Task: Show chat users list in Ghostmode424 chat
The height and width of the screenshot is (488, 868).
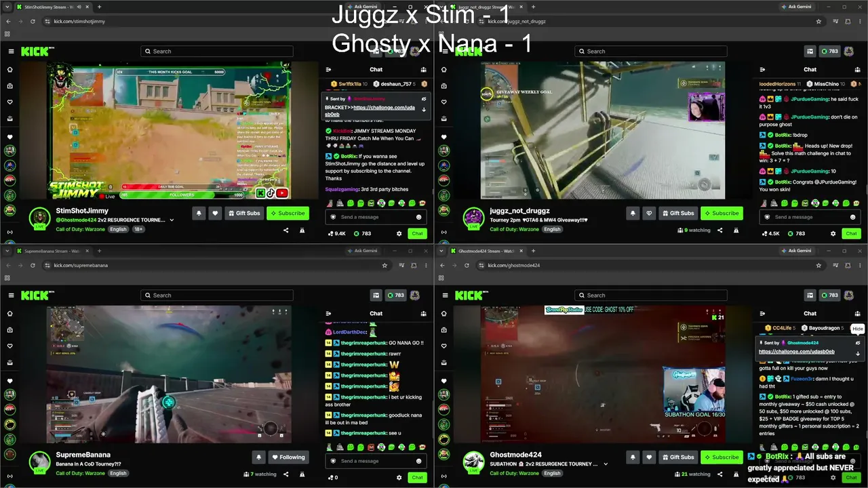Action: point(858,313)
